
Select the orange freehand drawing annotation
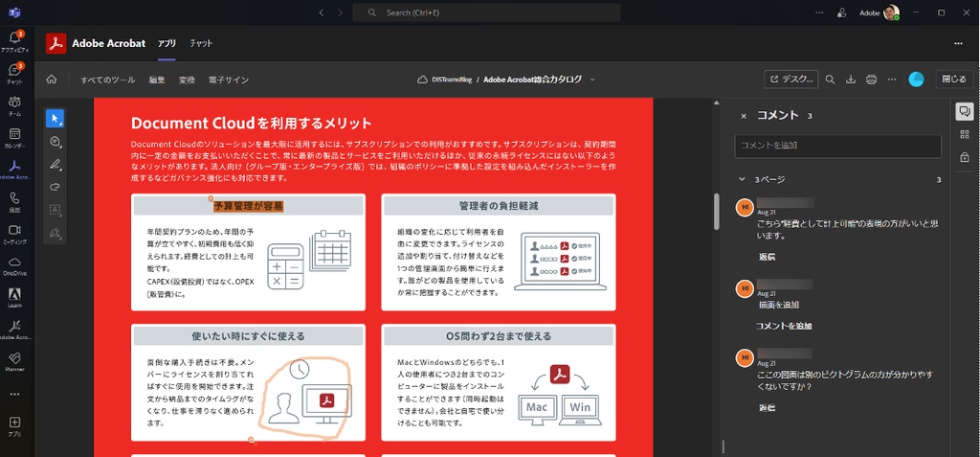point(303,398)
